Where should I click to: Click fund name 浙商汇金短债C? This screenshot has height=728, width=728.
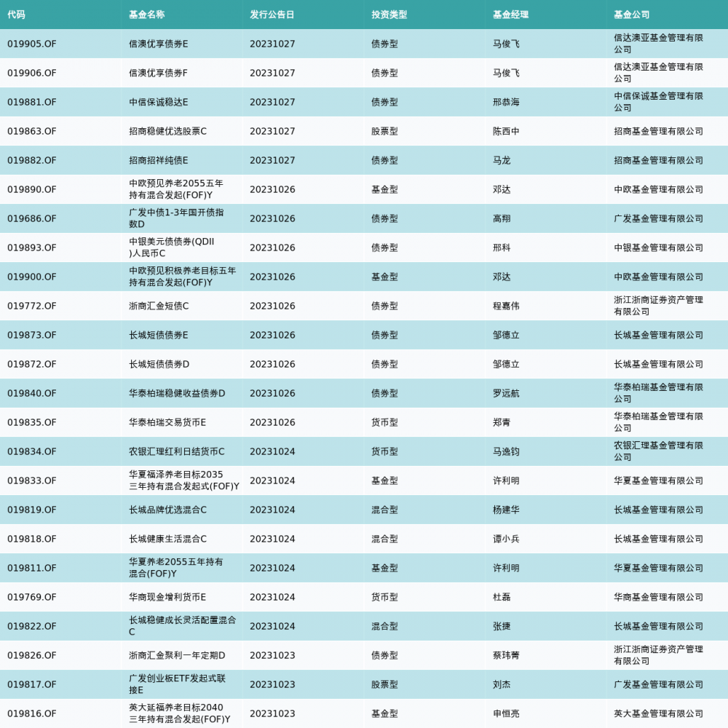(159, 306)
